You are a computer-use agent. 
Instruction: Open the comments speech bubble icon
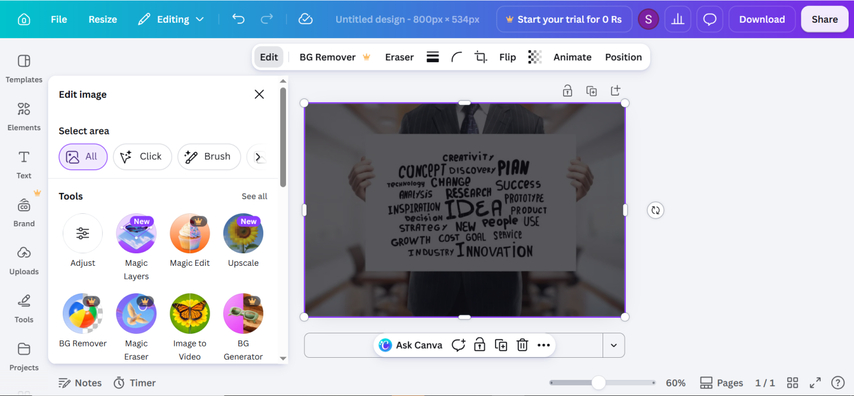[710, 20]
